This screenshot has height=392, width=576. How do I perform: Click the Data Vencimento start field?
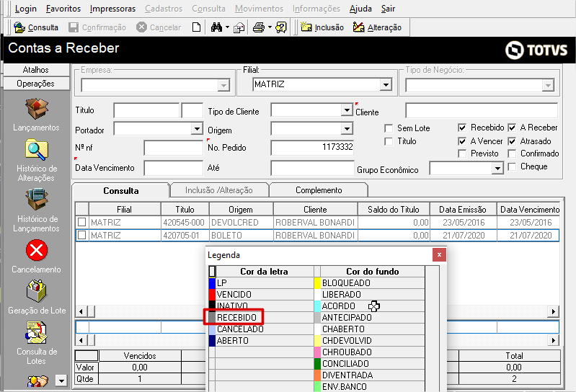(174, 168)
